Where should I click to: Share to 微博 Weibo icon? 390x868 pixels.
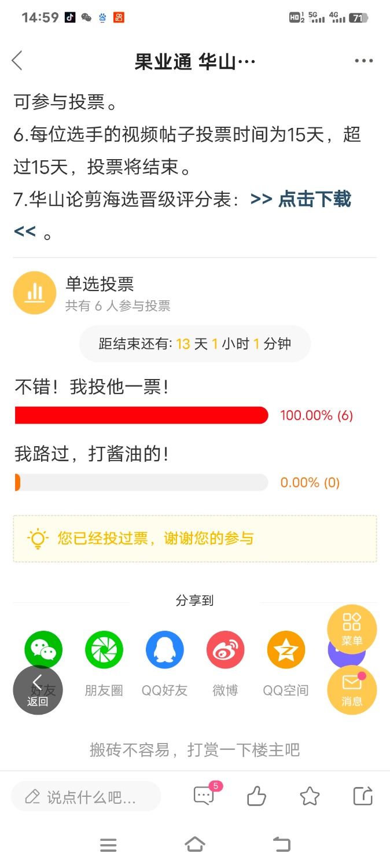tap(226, 649)
